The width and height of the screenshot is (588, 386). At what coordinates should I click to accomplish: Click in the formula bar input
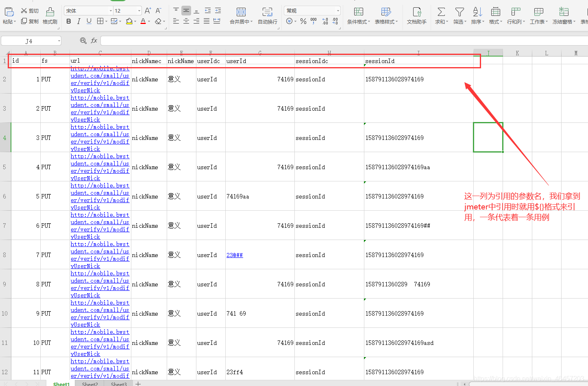coord(344,41)
